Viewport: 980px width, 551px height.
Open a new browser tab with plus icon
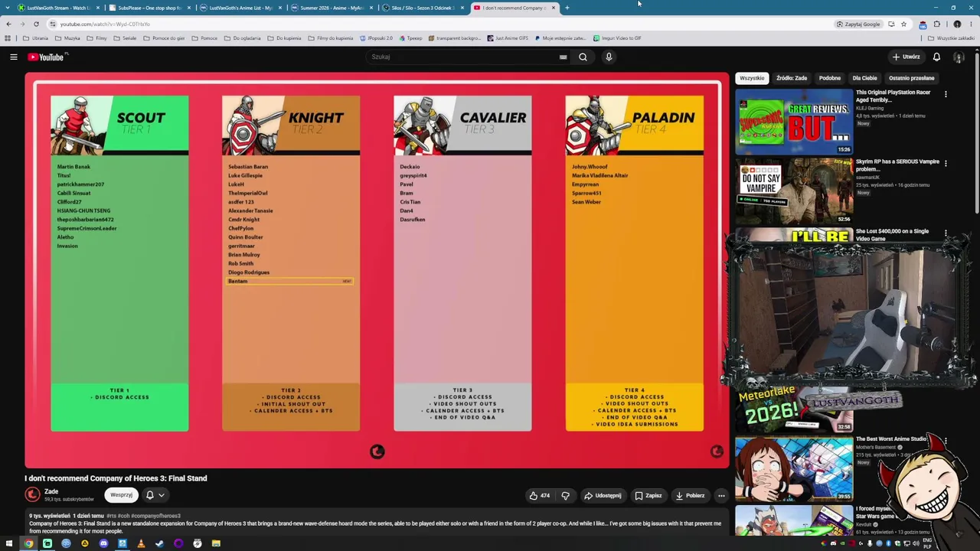pos(567,8)
